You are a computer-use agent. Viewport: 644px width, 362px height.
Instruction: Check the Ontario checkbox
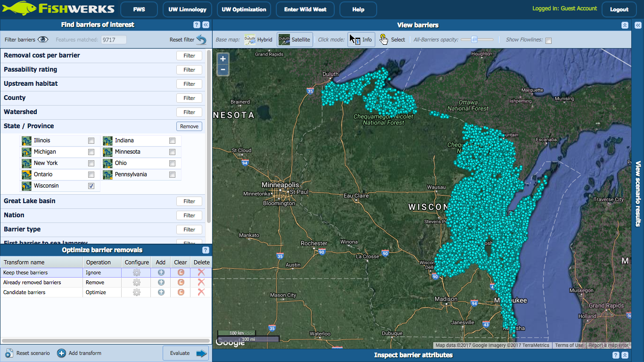(x=91, y=174)
